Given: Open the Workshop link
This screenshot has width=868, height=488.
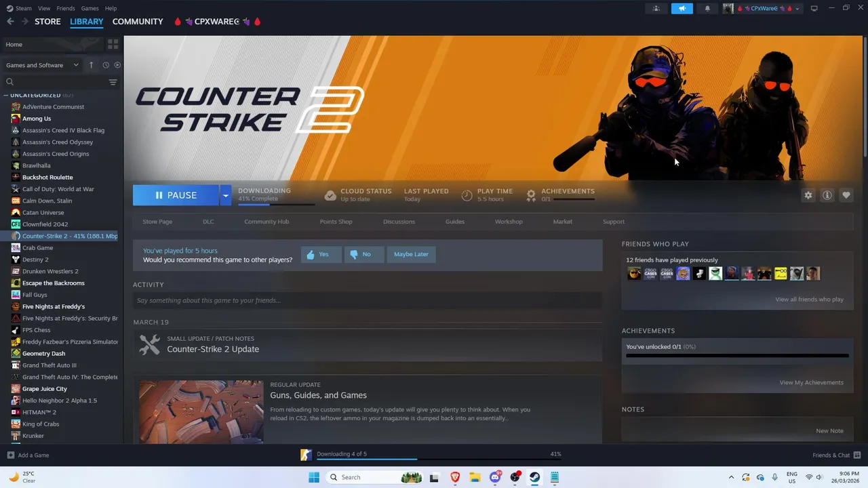Looking at the screenshot, I should click(x=509, y=222).
